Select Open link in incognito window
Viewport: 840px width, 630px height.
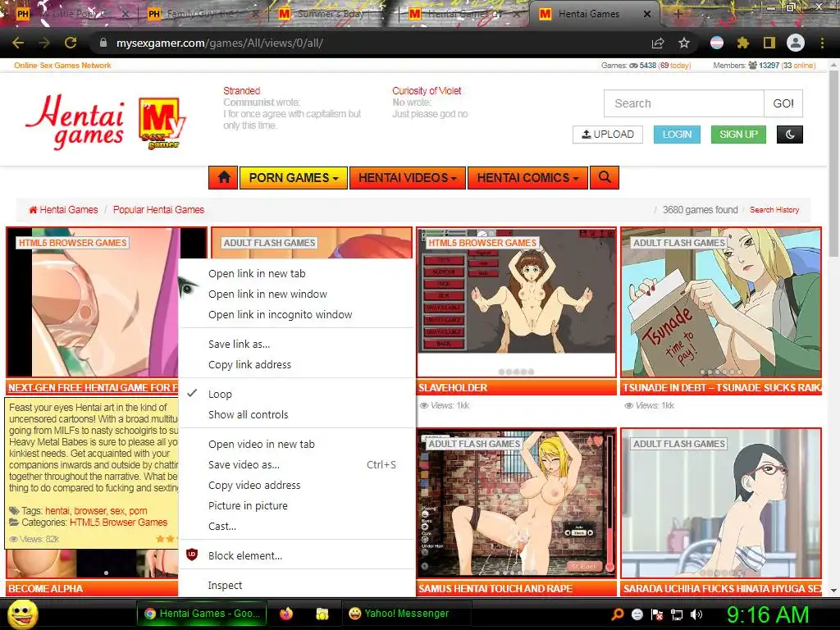click(x=297, y=314)
